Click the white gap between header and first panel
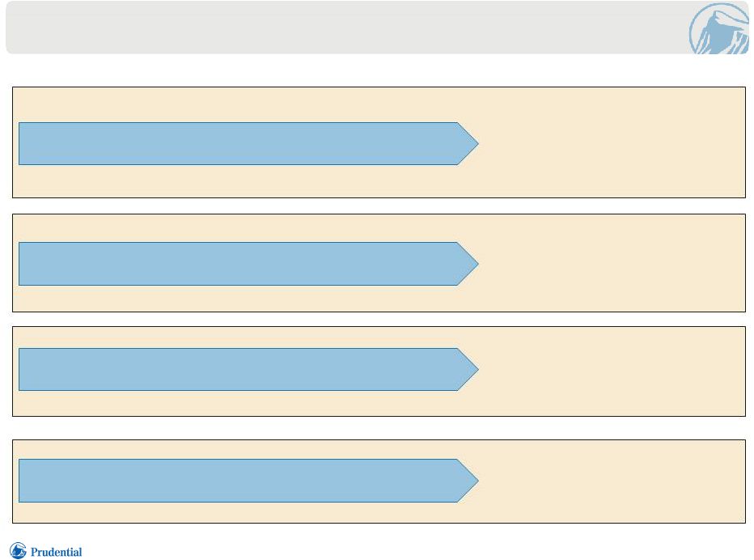Viewport: 754px width, 560px height. [x=379, y=70]
